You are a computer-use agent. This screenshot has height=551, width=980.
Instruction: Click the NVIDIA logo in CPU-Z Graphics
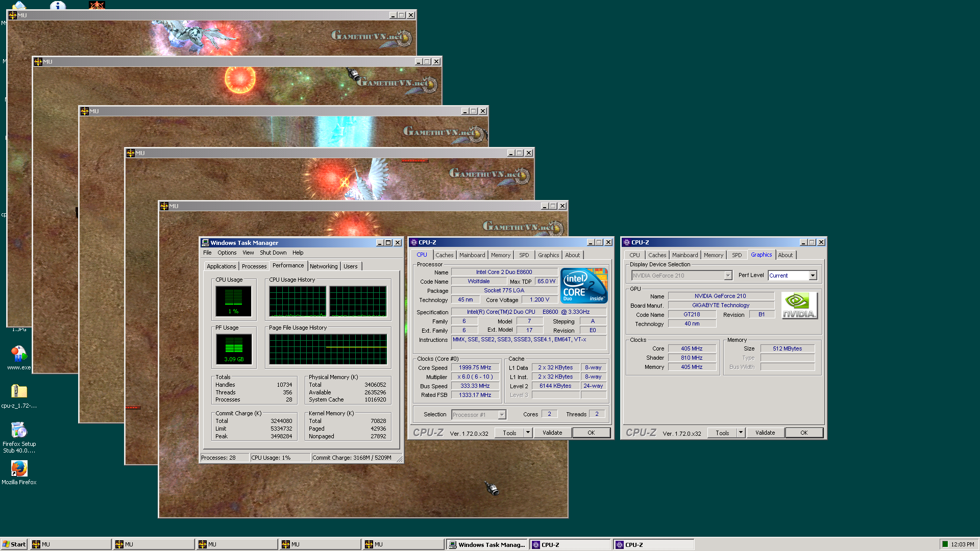pos(799,305)
